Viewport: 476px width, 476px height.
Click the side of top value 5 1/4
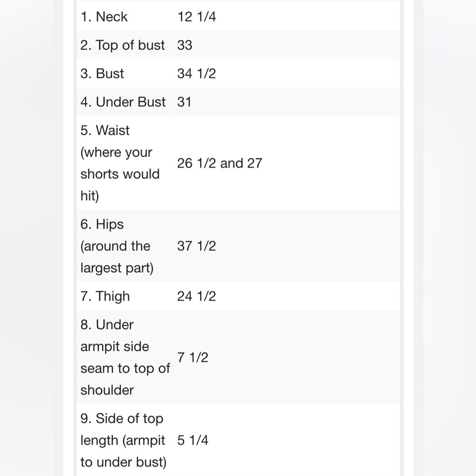tap(193, 440)
